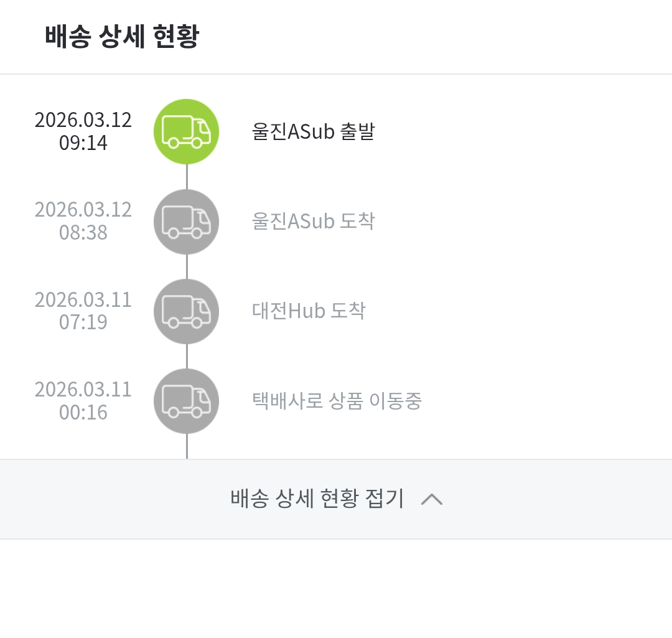Select the date 2026.03.12 above 09:14
The width and height of the screenshot is (672, 638).
83,120
